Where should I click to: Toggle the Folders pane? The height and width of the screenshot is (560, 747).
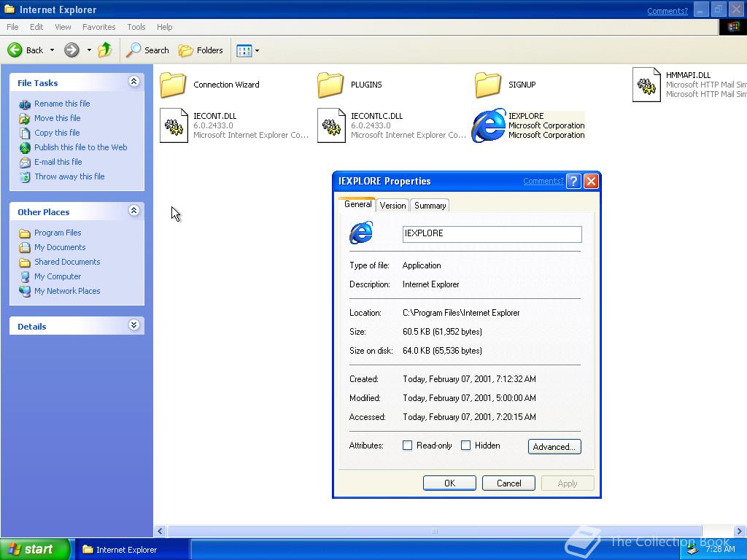(x=201, y=50)
